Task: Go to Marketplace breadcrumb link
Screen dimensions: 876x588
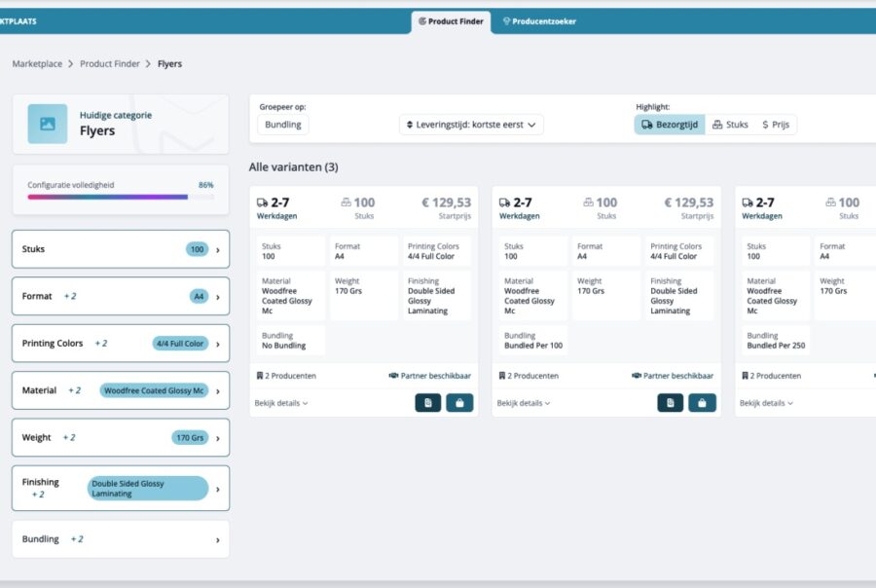Action: click(x=36, y=64)
